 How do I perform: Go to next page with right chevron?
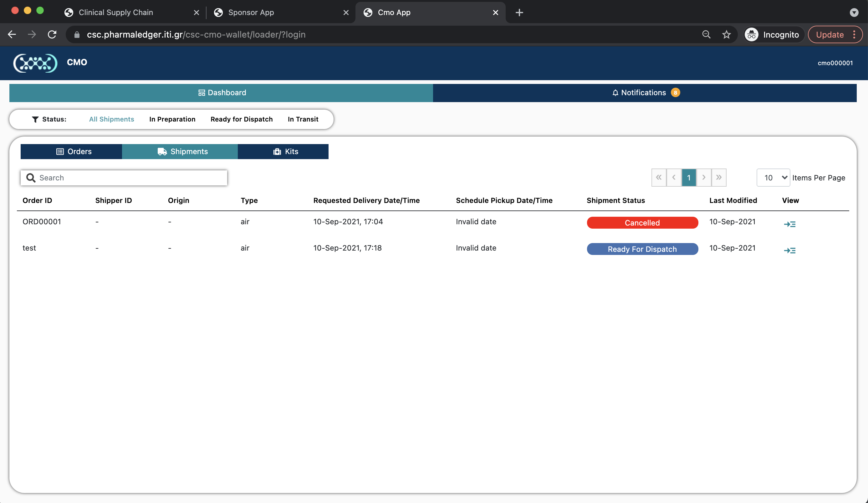click(704, 178)
